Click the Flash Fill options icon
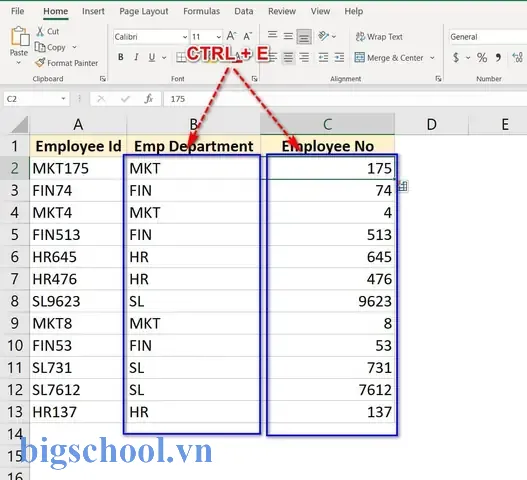Screen dimensions: 527x480 tap(403, 186)
